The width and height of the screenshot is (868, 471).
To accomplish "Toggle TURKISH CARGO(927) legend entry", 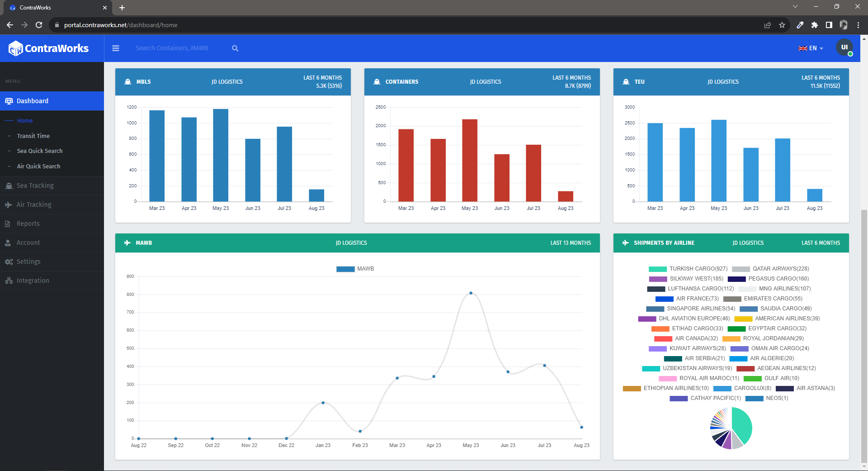I will (x=688, y=269).
